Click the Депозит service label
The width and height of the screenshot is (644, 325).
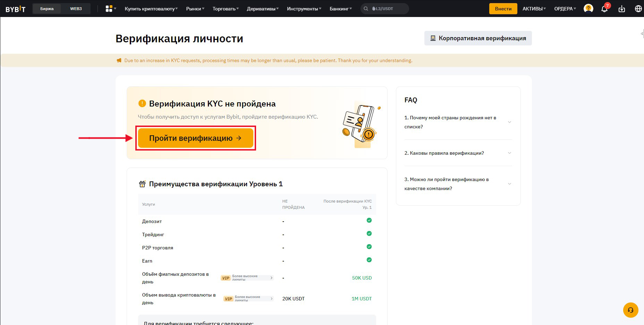(152, 221)
